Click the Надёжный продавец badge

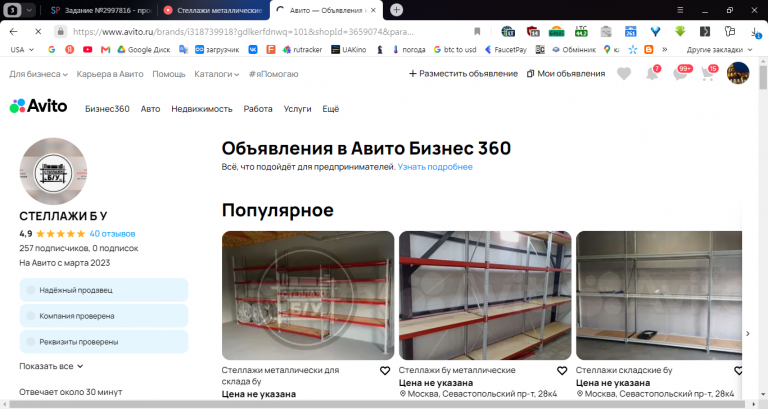coord(104,290)
